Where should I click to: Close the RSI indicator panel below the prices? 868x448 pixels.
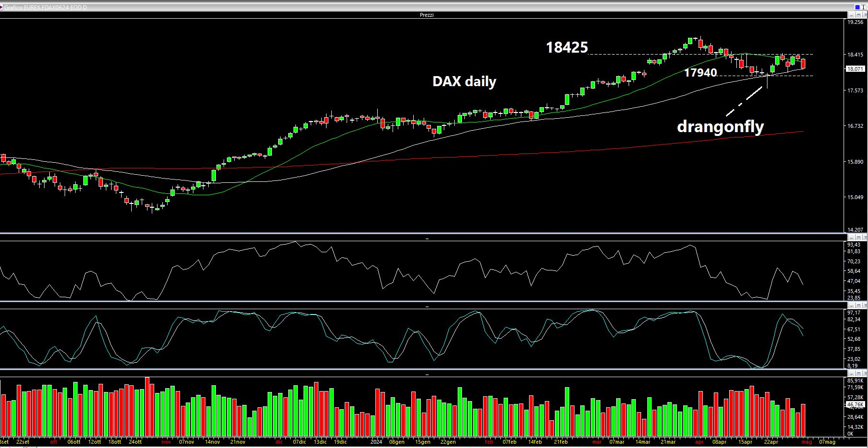[865, 237]
